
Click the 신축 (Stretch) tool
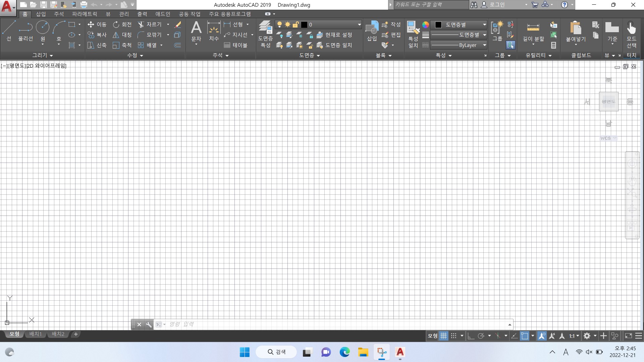[97, 45]
